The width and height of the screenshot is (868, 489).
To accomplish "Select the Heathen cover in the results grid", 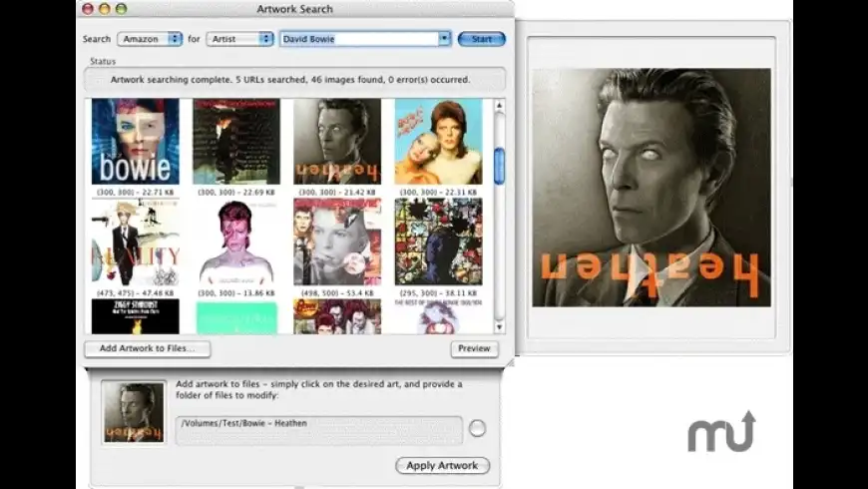I will tap(337, 142).
